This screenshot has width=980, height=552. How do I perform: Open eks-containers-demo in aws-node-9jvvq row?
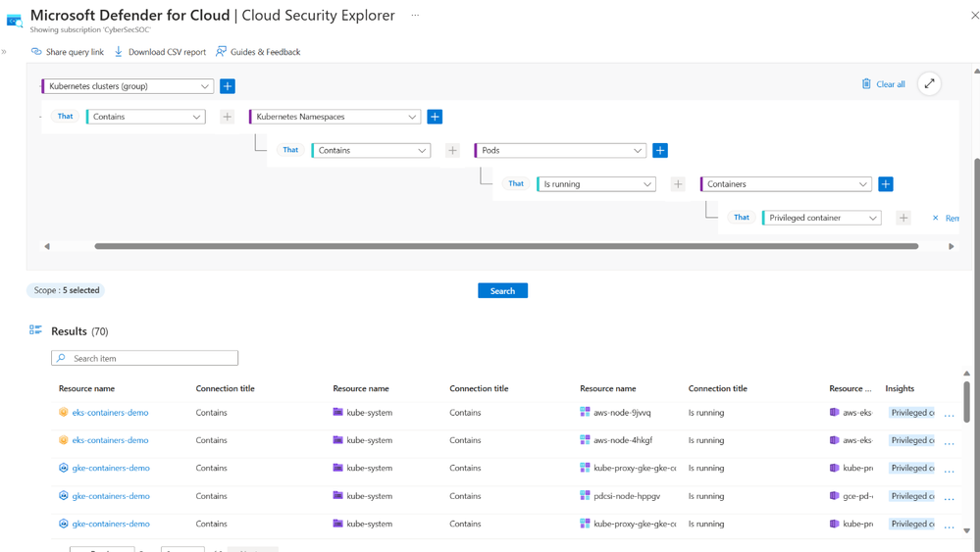point(110,413)
